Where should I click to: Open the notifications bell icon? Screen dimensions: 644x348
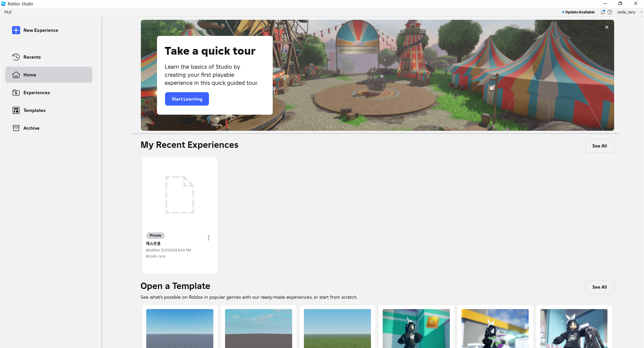pos(603,12)
